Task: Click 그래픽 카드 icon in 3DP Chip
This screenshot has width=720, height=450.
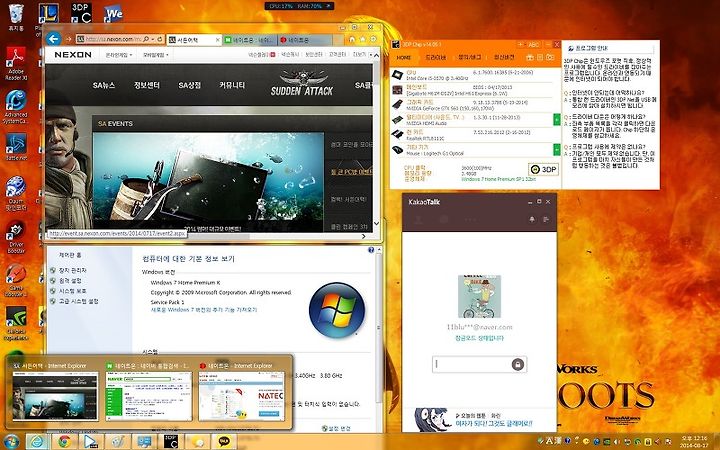Action: pos(397,104)
